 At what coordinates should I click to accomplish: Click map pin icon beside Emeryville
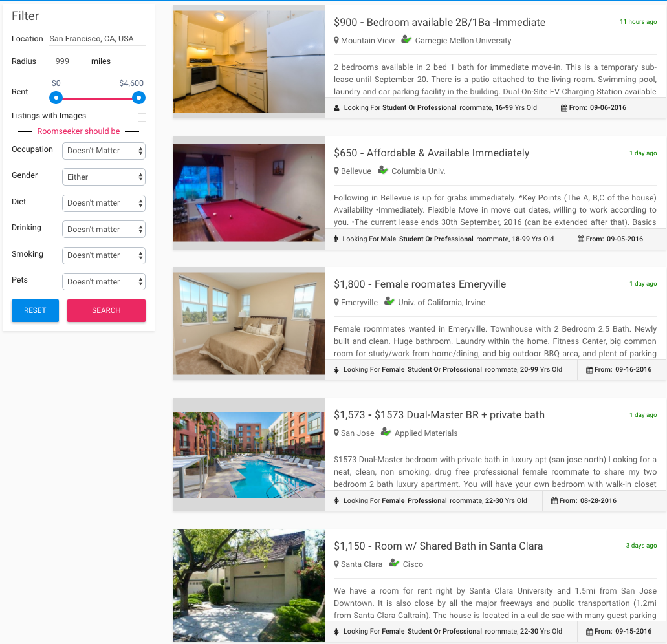coord(336,302)
